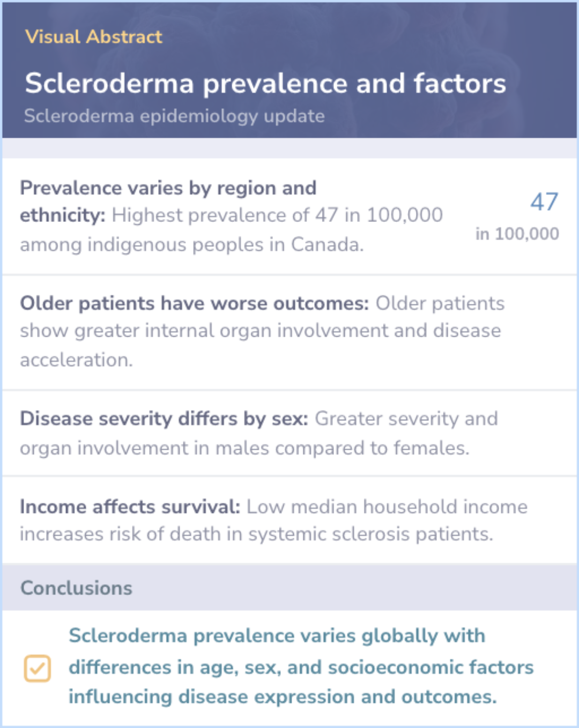Click "among indigenous peoples in Canada" line
The image size is (579, 728).
click(x=191, y=244)
